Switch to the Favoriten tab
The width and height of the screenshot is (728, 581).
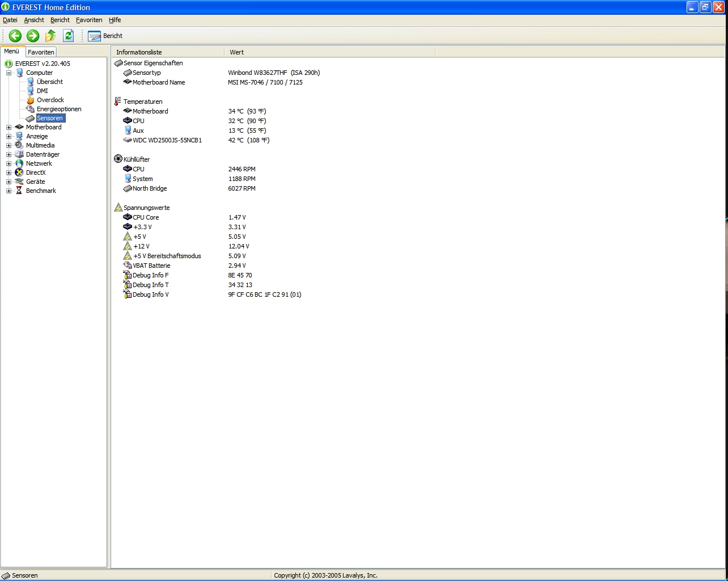tap(41, 52)
